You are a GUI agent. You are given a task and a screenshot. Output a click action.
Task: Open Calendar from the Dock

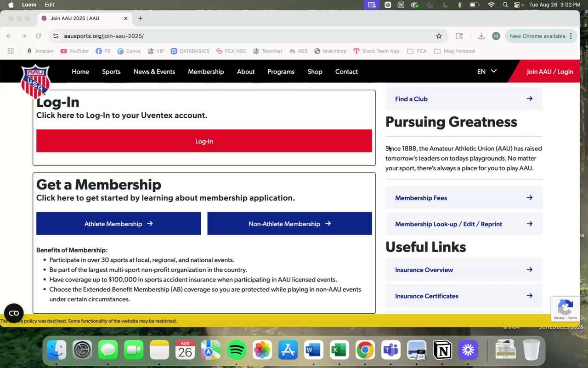185,351
